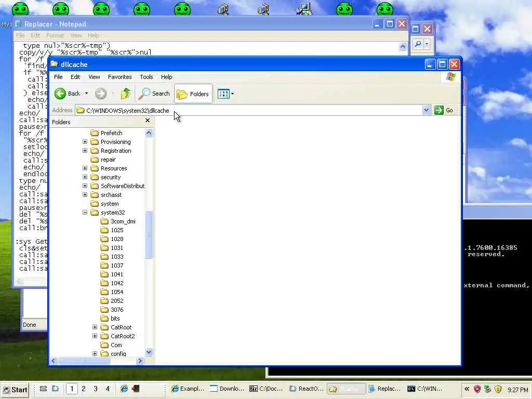Click the Folders tree vertical scrollbar thumb
This screenshot has height=399, width=532.
click(149, 234)
